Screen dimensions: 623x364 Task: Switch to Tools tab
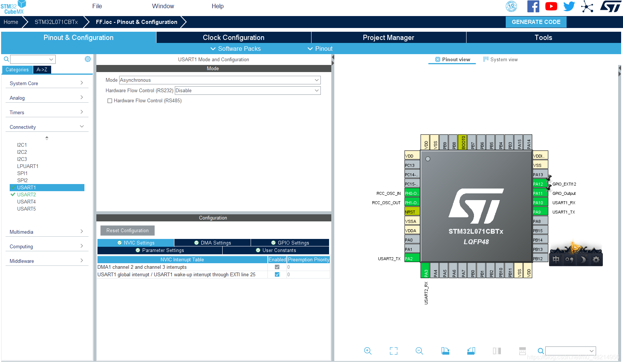click(543, 37)
